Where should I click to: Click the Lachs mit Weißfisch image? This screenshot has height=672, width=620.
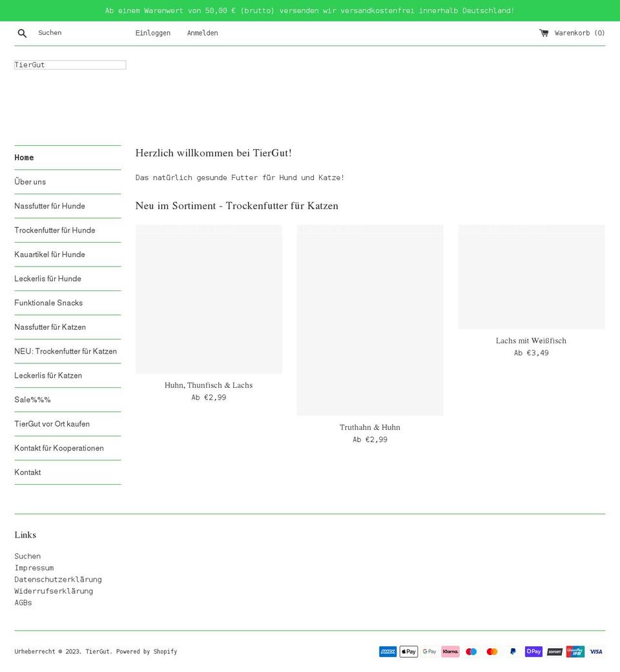tap(532, 277)
